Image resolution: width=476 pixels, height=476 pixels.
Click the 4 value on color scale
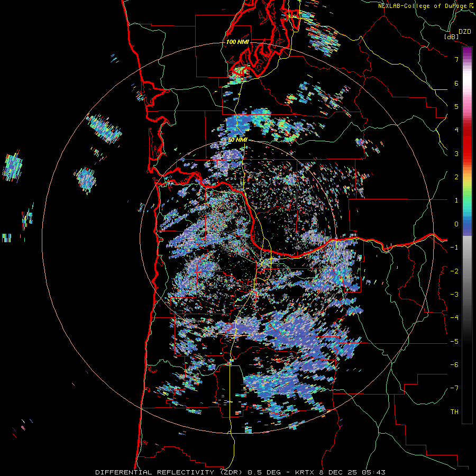pyautogui.click(x=456, y=130)
